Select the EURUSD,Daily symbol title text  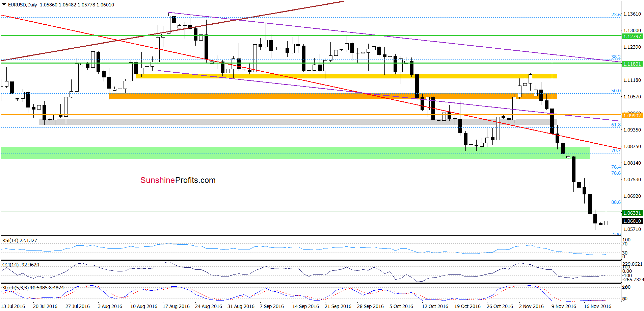click(23, 5)
